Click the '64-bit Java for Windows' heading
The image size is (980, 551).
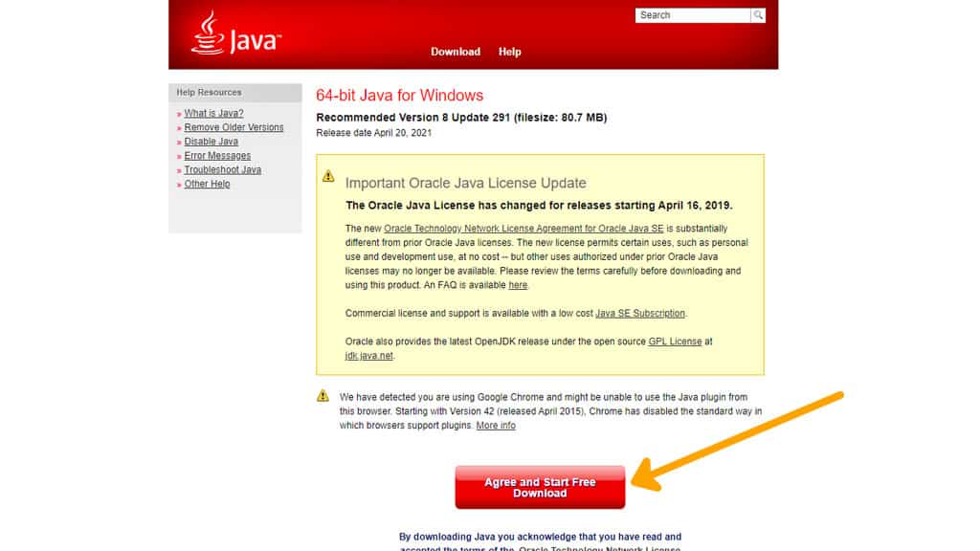(399, 96)
